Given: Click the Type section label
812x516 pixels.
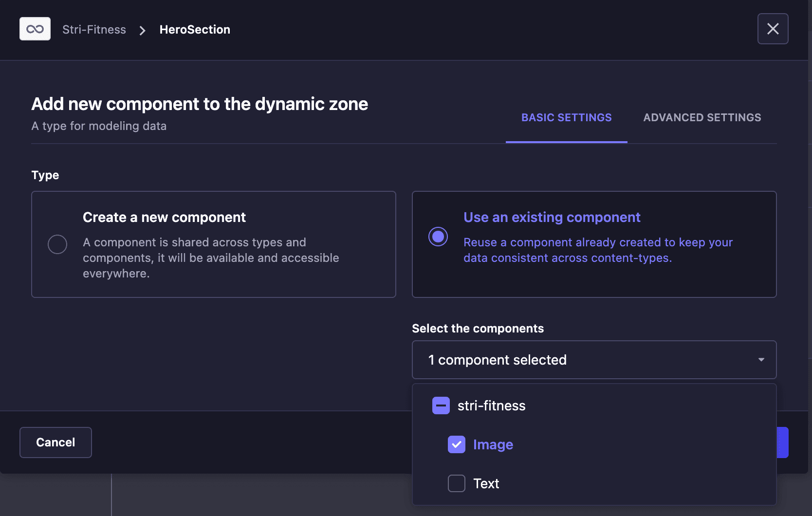Looking at the screenshot, I should coord(45,175).
